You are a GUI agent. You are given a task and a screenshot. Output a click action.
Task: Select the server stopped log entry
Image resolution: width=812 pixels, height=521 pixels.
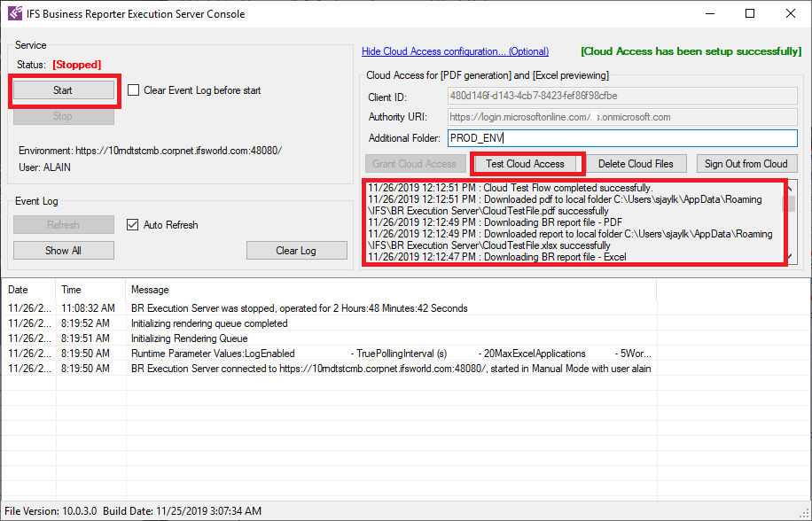pos(299,308)
